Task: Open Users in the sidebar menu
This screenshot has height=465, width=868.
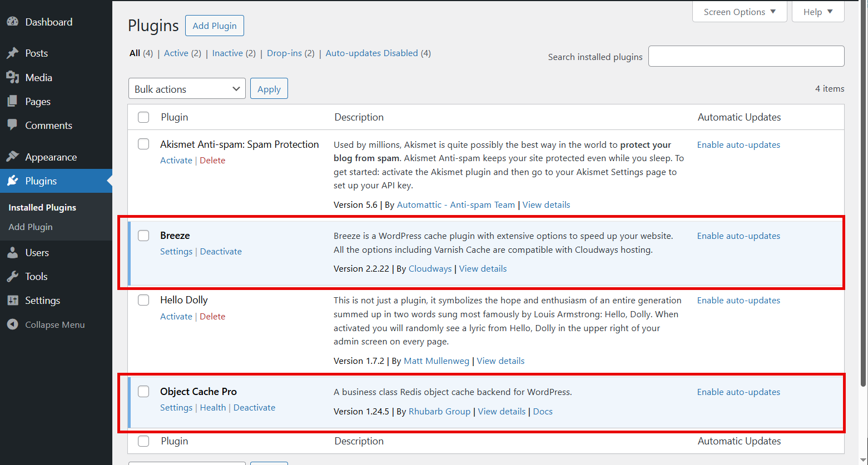Action: tap(37, 253)
